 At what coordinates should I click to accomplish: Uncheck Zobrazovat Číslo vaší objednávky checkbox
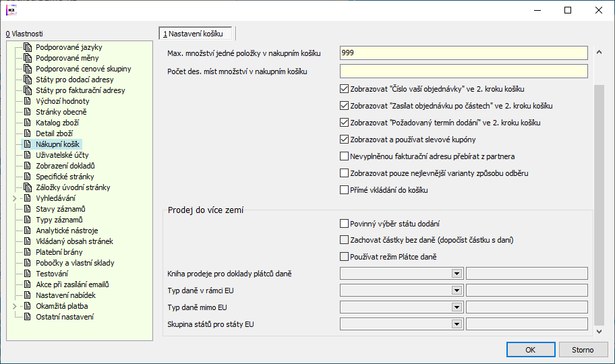coord(344,89)
